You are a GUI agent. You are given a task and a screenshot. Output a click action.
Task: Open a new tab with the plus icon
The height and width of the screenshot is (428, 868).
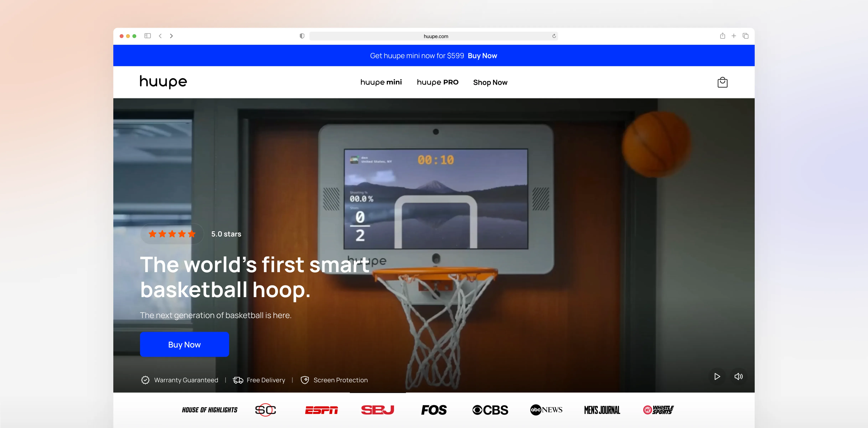pyautogui.click(x=733, y=36)
